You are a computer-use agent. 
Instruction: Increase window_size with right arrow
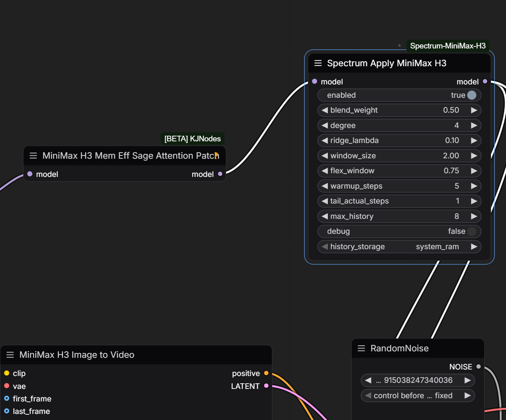[x=474, y=155]
